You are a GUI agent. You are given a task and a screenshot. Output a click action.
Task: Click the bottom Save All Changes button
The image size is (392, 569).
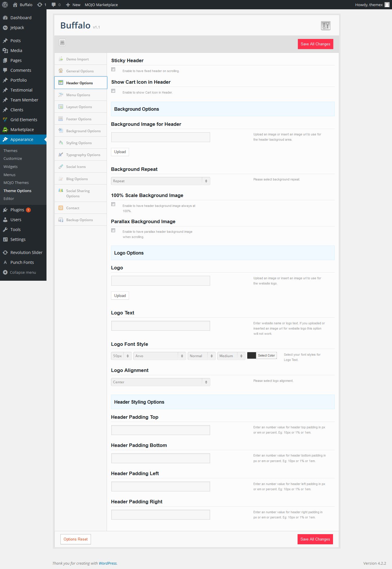click(x=315, y=539)
